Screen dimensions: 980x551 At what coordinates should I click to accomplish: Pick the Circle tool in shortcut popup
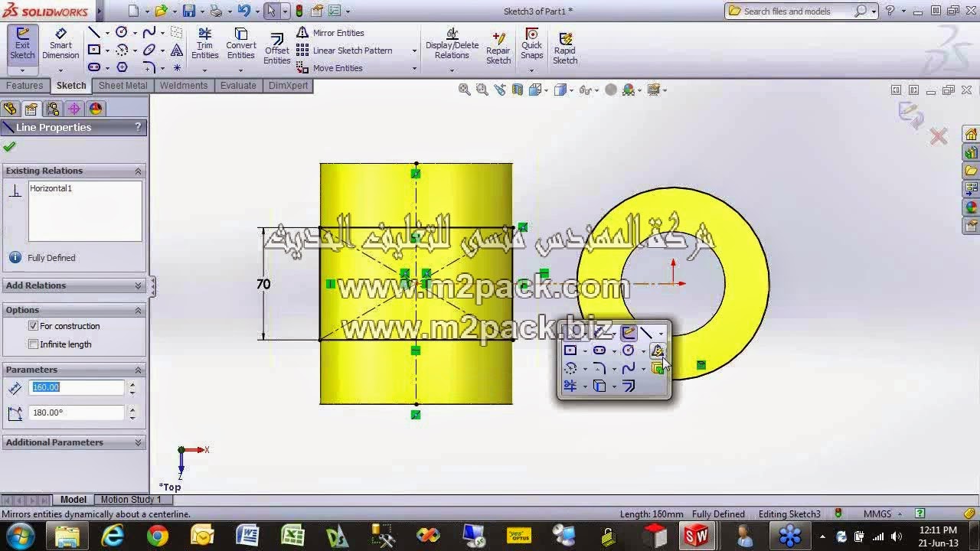tap(628, 350)
